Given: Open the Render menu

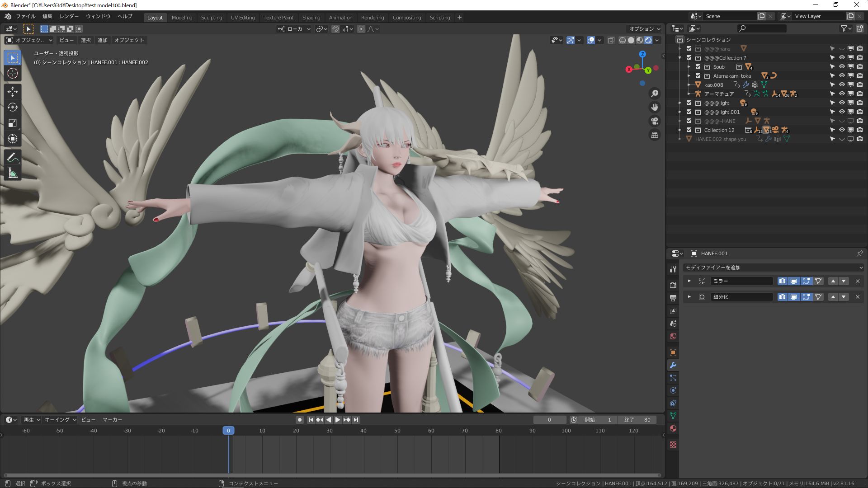Looking at the screenshot, I should tap(69, 16).
